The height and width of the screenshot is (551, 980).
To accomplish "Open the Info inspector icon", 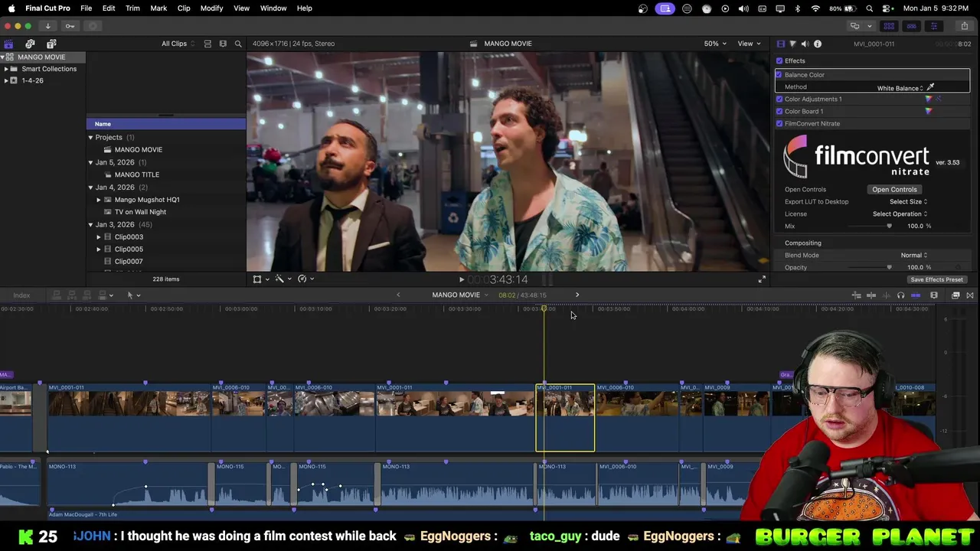I will pyautogui.click(x=818, y=44).
